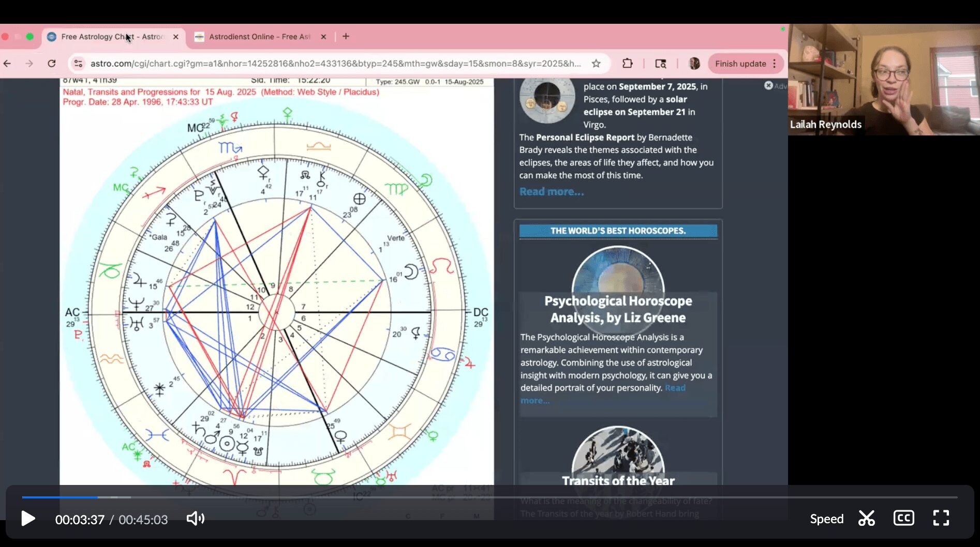Mute the video volume

(196, 519)
